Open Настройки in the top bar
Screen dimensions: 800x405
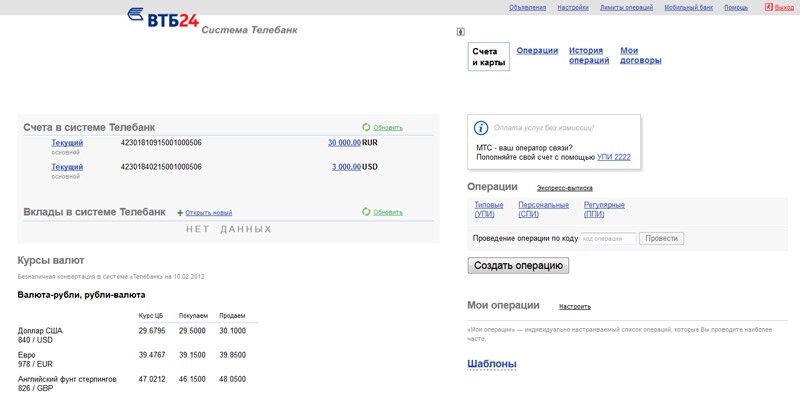coord(572,8)
